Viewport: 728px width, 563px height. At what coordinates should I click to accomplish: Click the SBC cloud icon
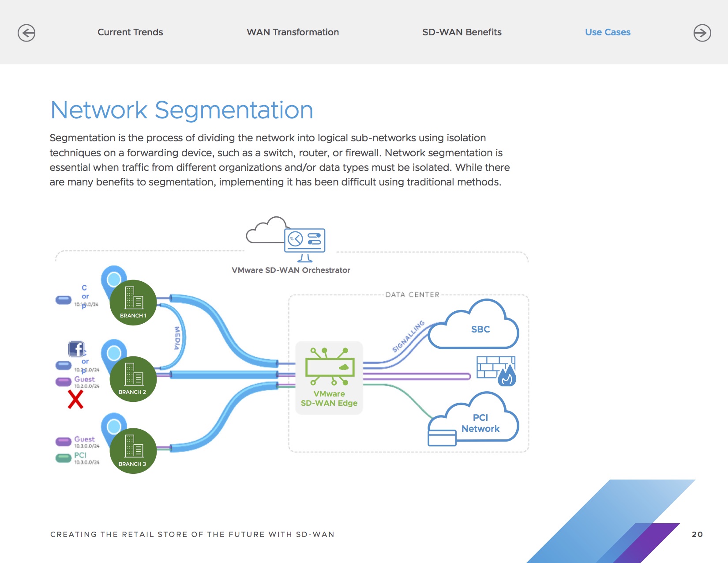(x=473, y=325)
